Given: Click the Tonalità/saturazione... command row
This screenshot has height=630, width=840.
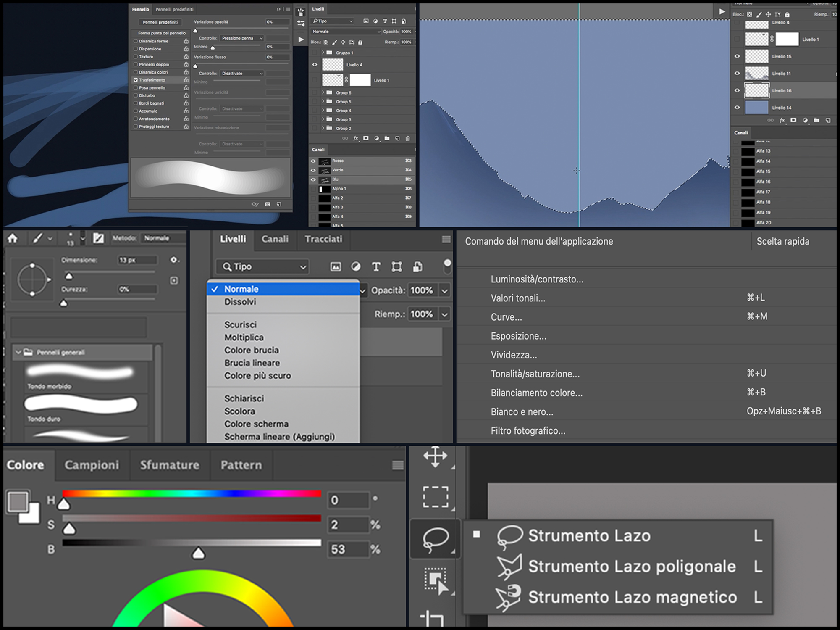Looking at the screenshot, I should [x=647, y=374].
